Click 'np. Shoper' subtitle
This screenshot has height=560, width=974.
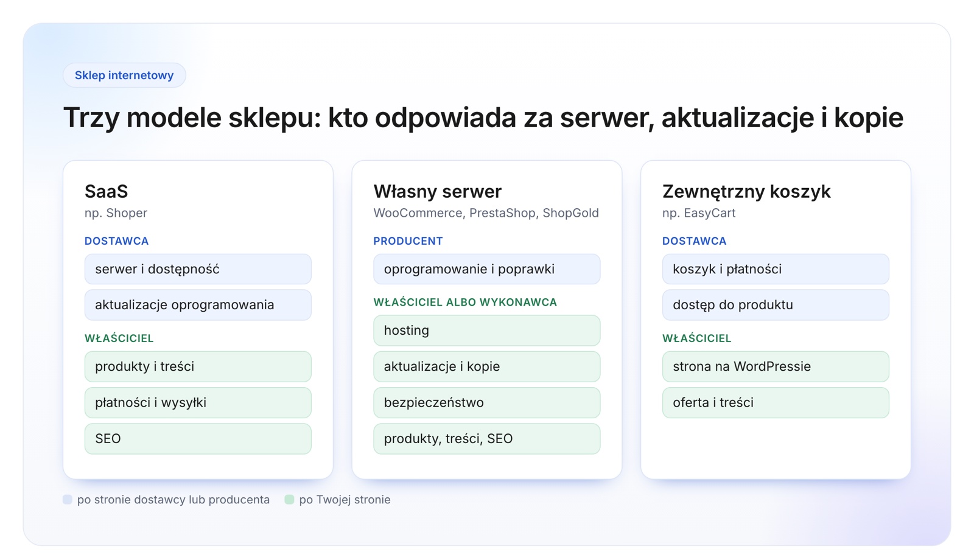pyautogui.click(x=116, y=213)
